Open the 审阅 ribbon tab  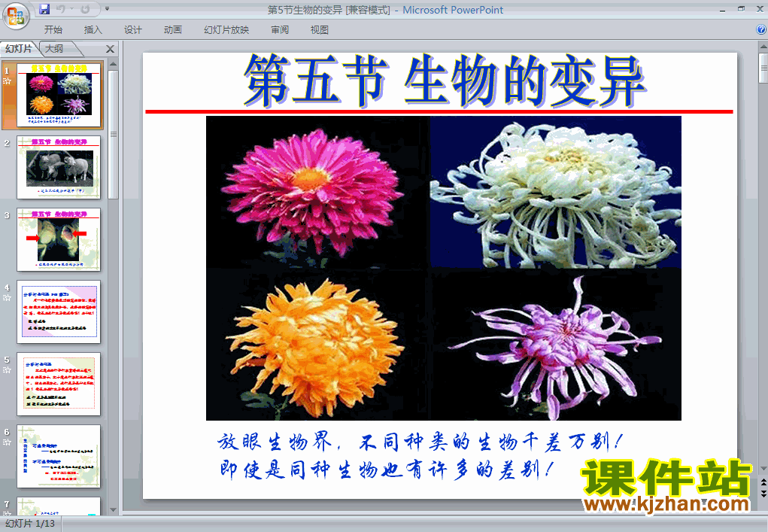click(x=280, y=30)
